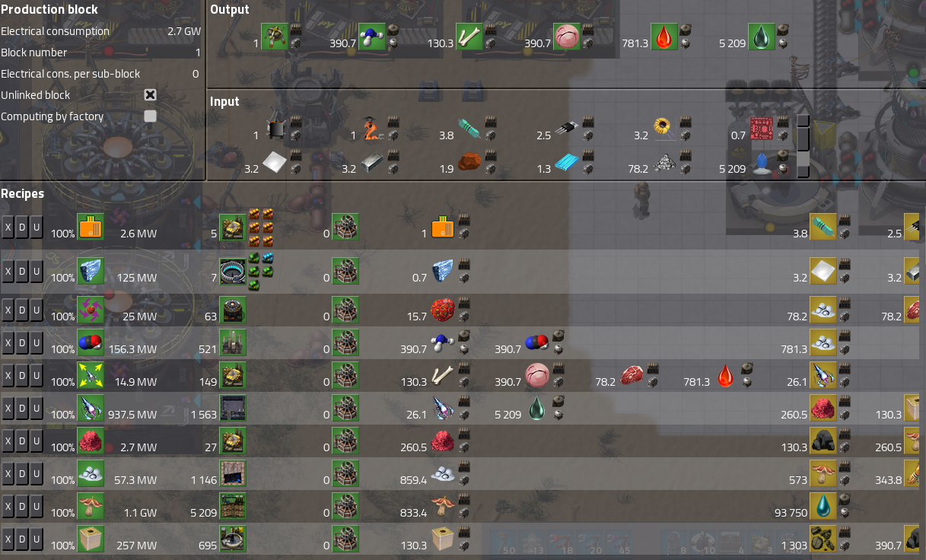Click the U button in the 125 MW row
This screenshot has width=926, height=560.
(36, 271)
